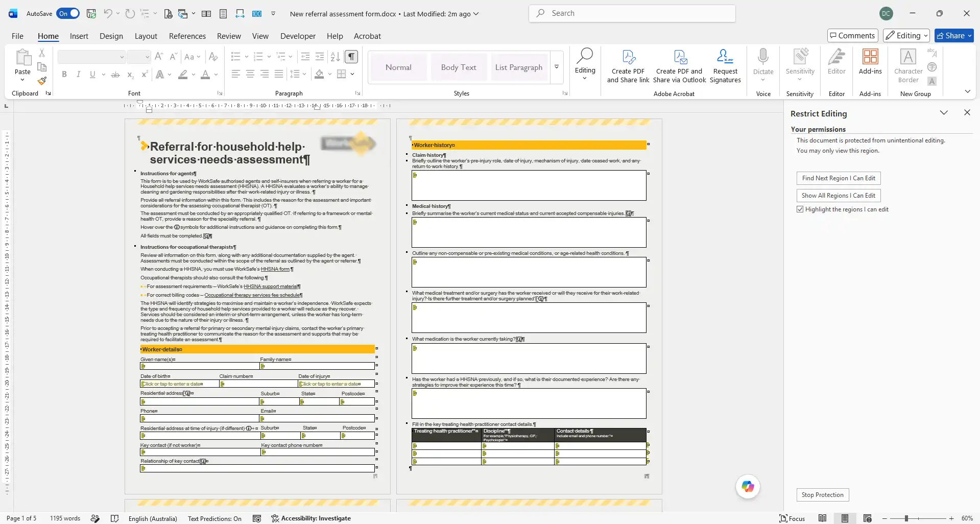Click the Strikethrough icon

click(115, 75)
